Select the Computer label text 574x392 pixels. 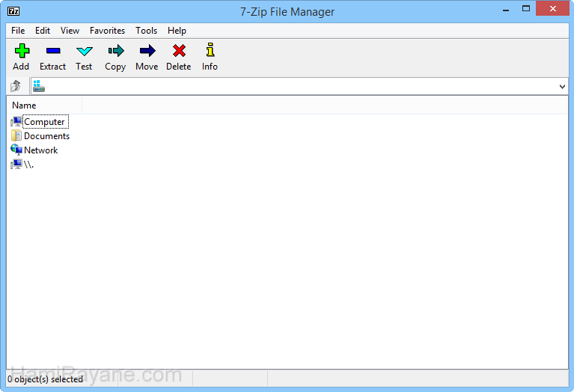coord(44,122)
